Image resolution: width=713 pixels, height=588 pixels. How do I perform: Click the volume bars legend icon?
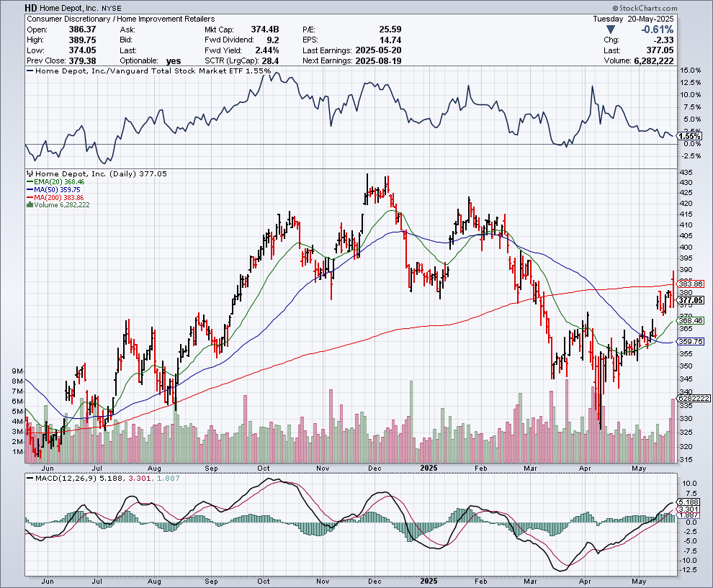tap(30, 205)
